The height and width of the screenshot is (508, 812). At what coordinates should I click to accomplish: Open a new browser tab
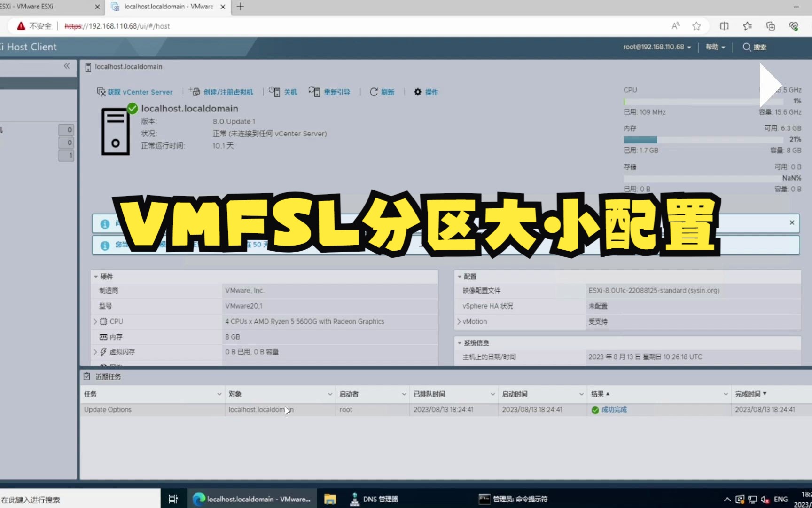(240, 7)
